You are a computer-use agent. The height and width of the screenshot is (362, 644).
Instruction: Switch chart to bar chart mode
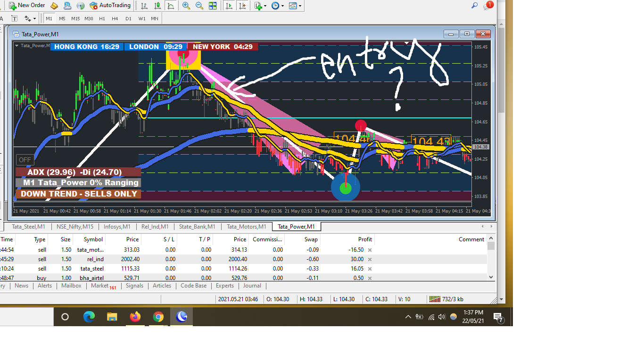144,6
